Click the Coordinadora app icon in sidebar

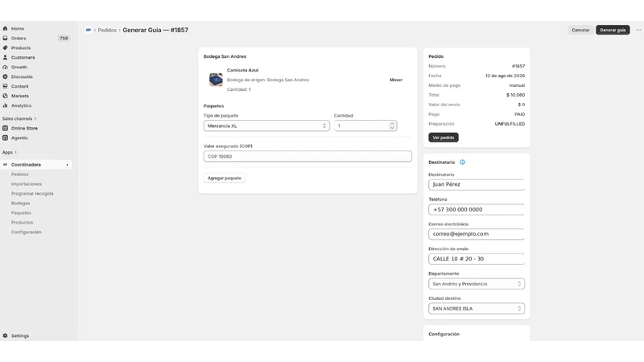pyautogui.click(x=5, y=165)
